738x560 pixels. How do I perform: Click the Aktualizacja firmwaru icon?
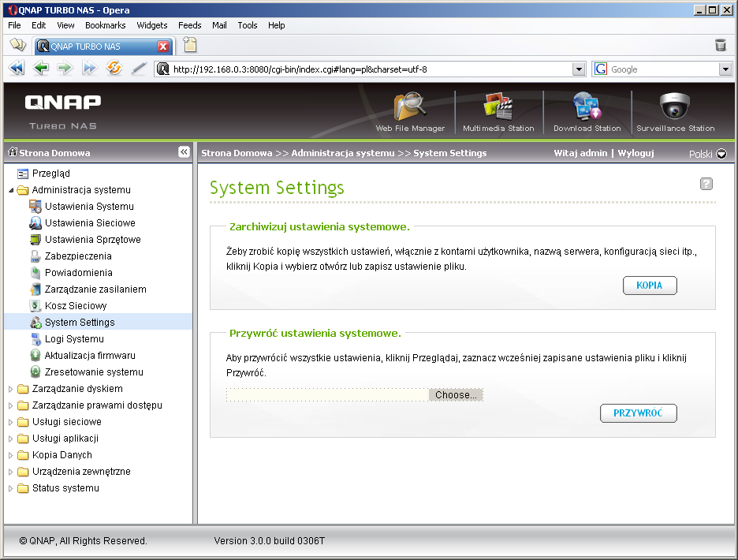35,355
